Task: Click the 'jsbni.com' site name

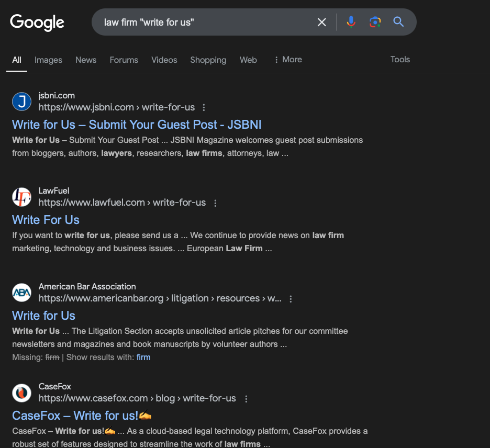Action: pyautogui.click(x=57, y=96)
